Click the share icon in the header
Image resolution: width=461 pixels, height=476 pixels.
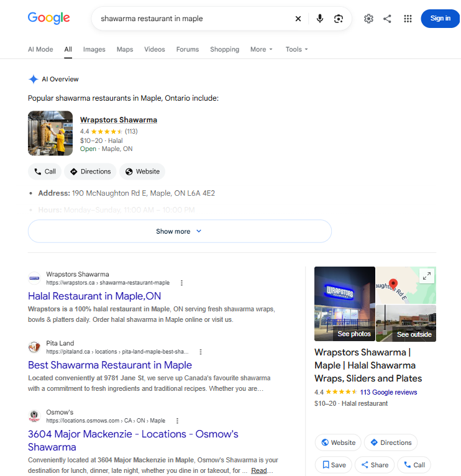click(387, 19)
